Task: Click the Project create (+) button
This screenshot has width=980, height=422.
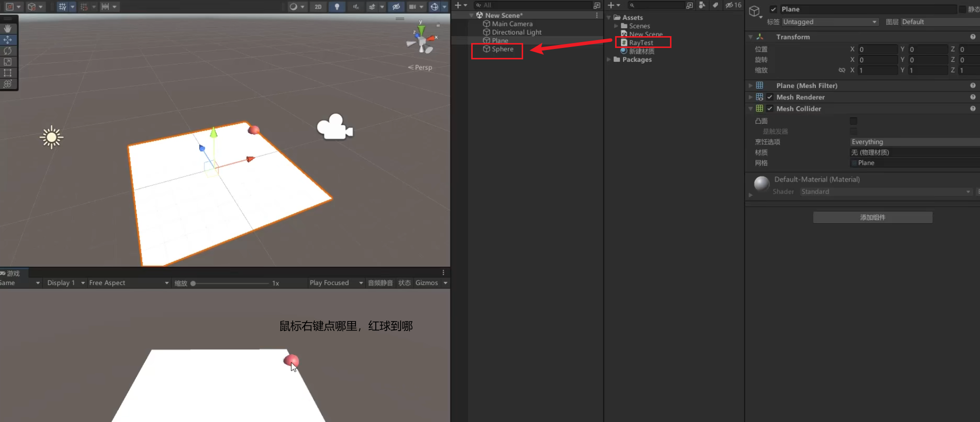Action: point(611,5)
